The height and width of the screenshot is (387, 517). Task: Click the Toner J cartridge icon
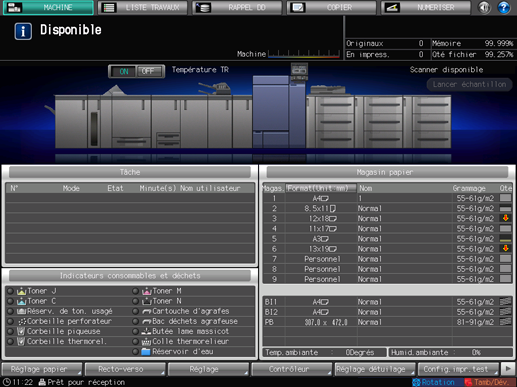[x=22, y=291]
